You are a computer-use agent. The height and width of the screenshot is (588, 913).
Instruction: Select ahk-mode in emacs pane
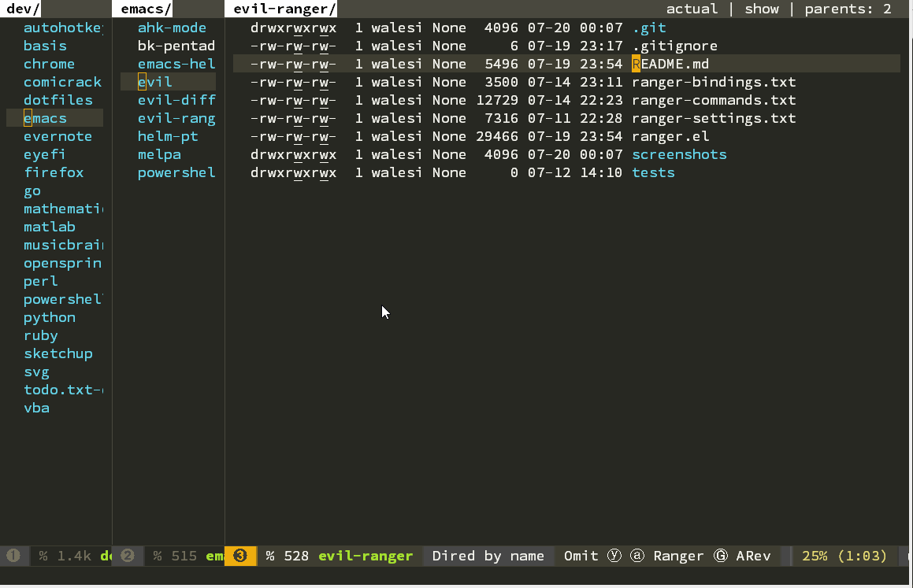[172, 28]
